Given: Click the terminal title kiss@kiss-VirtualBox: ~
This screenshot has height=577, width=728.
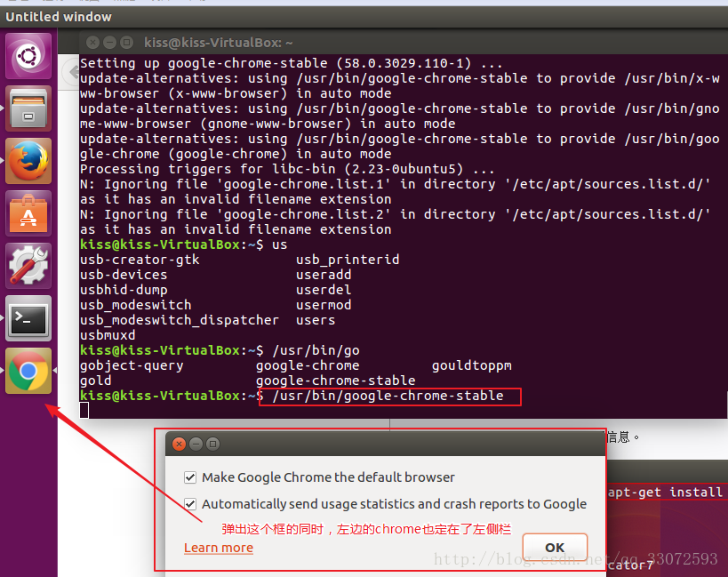Looking at the screenshot, I should pos(218,43).
